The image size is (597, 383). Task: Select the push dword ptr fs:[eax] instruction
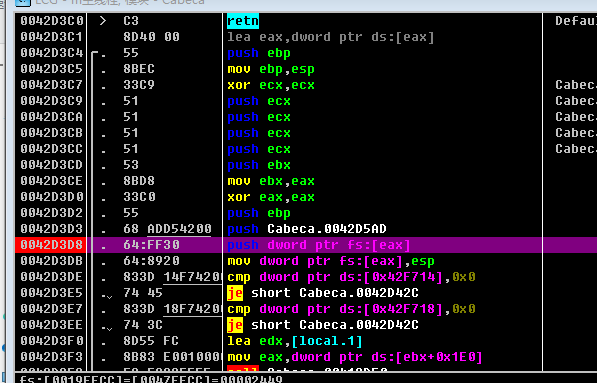tap(319, 245)
